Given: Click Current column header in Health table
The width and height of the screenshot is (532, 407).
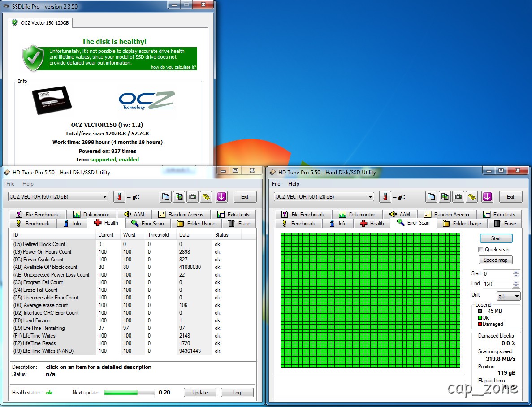Looking at the screenshot, I should pos(108,234).
